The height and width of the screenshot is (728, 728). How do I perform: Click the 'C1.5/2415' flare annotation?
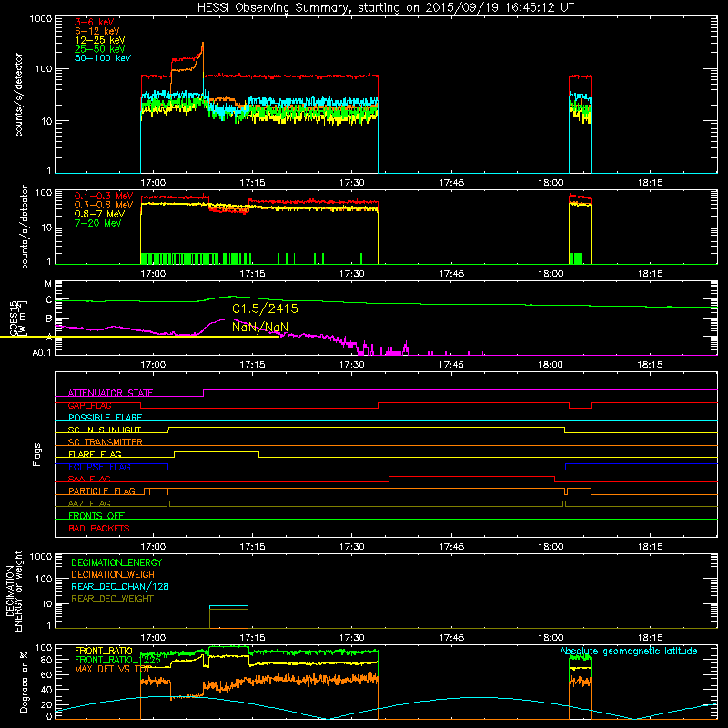[265, 308]
